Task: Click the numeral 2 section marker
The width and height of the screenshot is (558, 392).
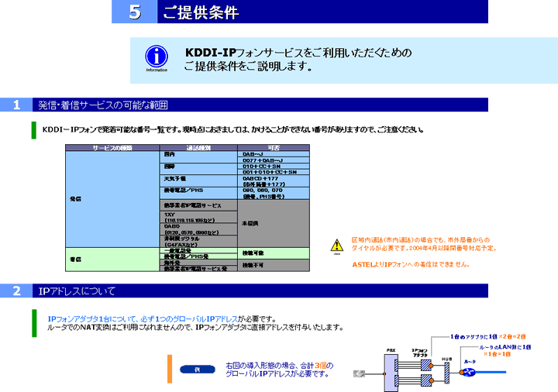Action: tap(16, 291)
